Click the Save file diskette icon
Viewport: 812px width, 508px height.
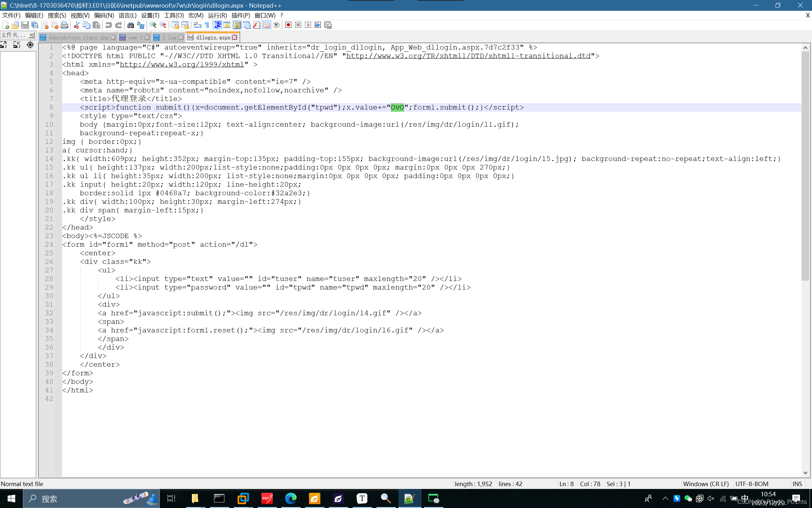(x=25, y=25)
